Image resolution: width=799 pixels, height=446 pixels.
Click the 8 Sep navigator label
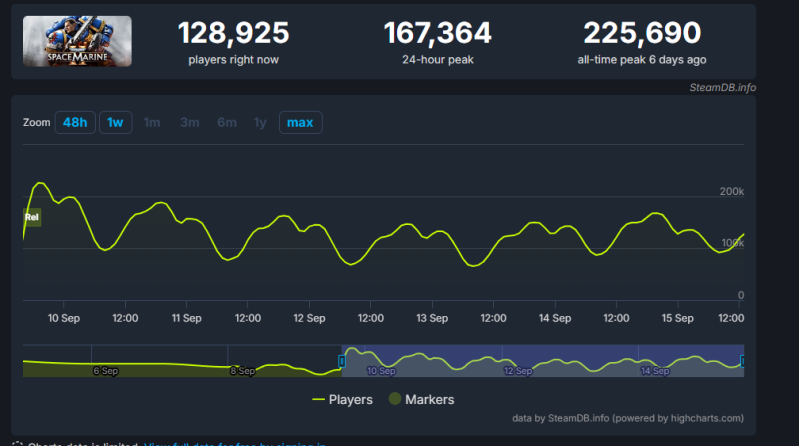[x=243, y=371]
